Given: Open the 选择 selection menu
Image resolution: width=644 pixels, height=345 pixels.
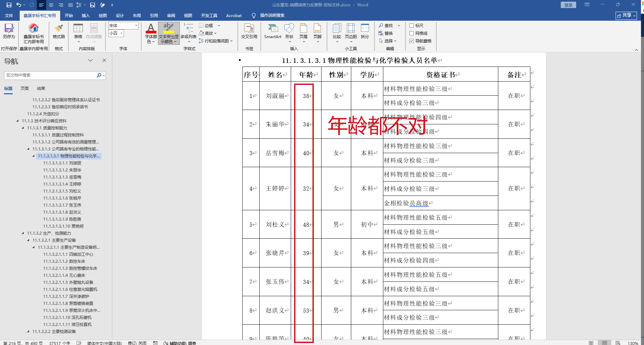Looking at the screenshot, I should [388, 41].
